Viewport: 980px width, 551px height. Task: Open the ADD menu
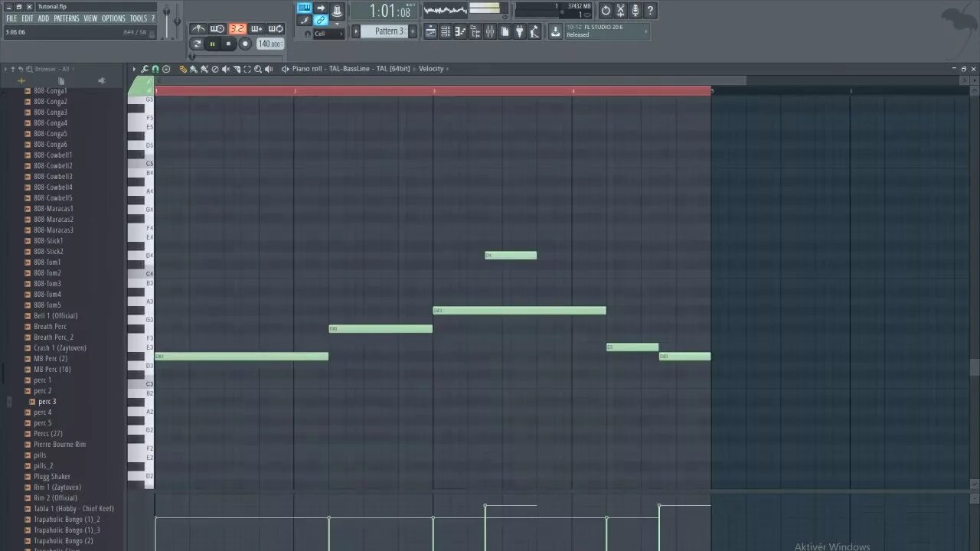(x=44, y=18)
